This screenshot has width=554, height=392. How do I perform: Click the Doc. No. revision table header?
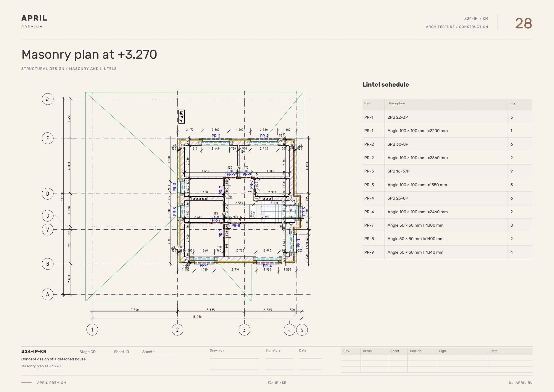[416, 351]
